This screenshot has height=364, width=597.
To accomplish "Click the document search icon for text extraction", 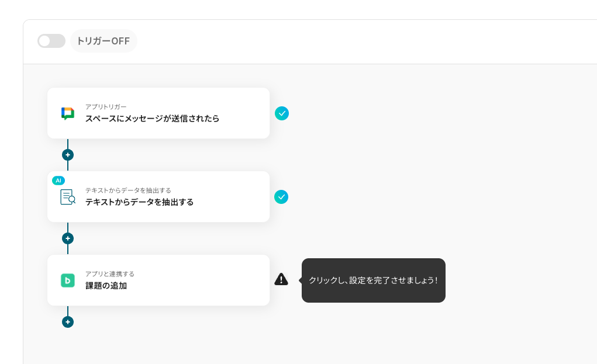I will 68,197.
